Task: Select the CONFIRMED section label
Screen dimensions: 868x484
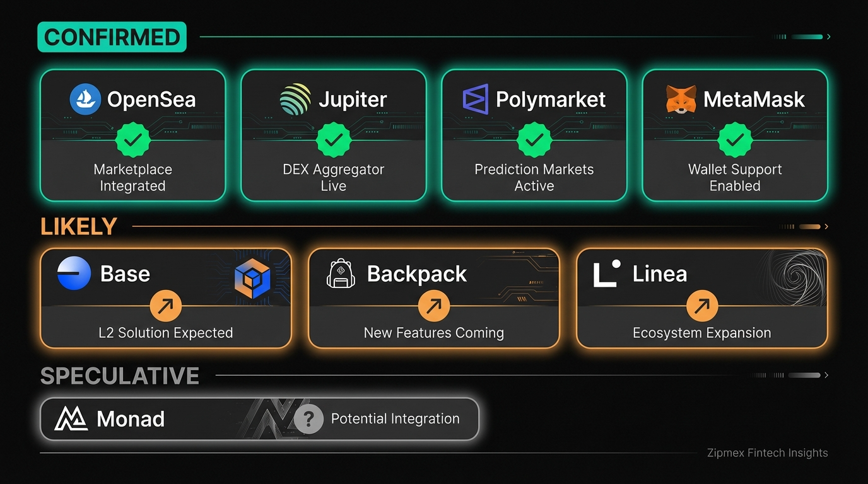Action: (x=112, y=37)
